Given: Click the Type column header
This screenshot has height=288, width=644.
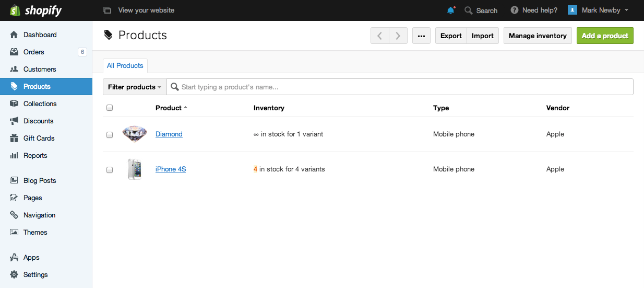Looking at the screenshot, I should coord(441,108).
